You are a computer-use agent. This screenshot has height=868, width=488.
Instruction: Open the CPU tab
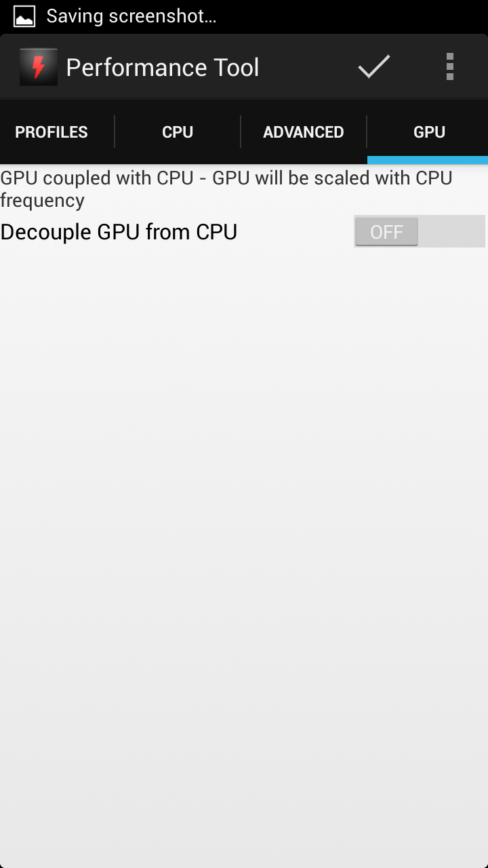coord(178,132)
